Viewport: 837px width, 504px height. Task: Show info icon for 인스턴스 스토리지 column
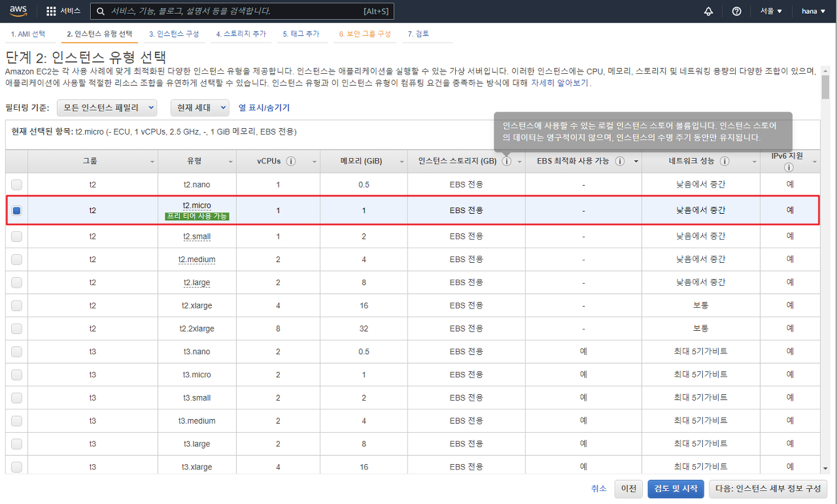click(x=507, y=161)
